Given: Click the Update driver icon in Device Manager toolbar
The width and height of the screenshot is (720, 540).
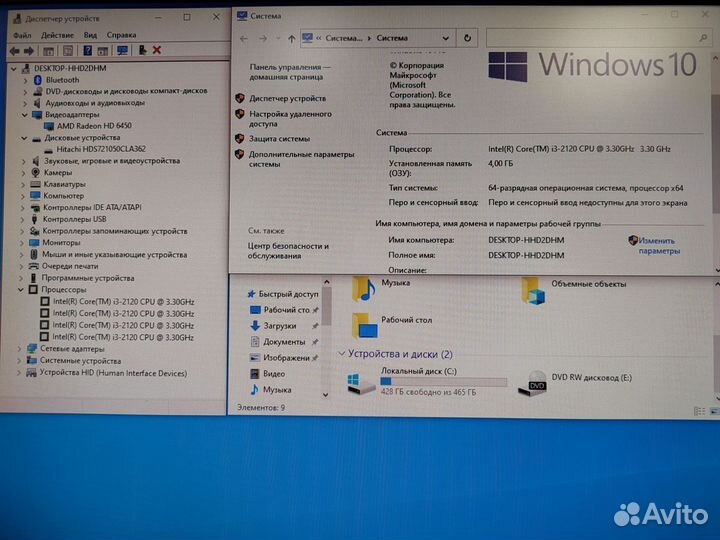Looking at the screenshot, I should 142,50.
